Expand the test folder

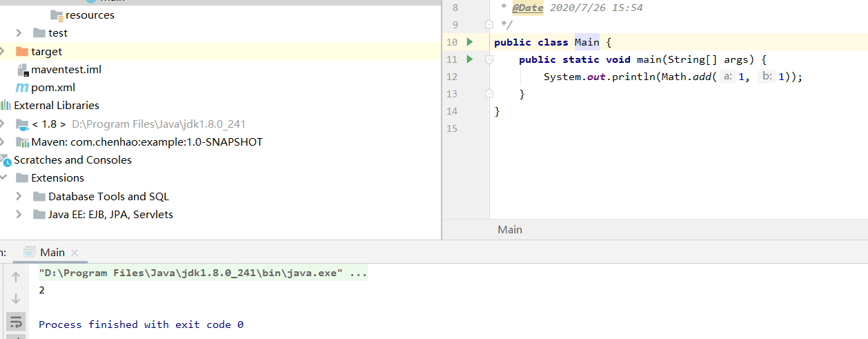tap(19, 33)
